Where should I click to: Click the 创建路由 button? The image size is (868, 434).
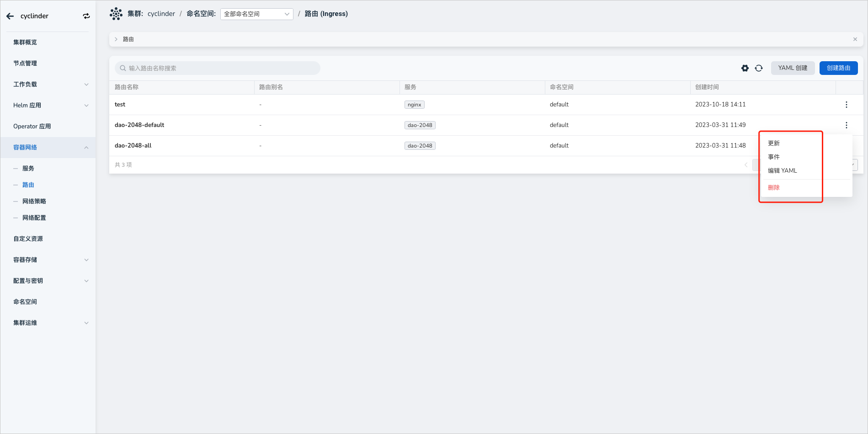coord(839,68)
